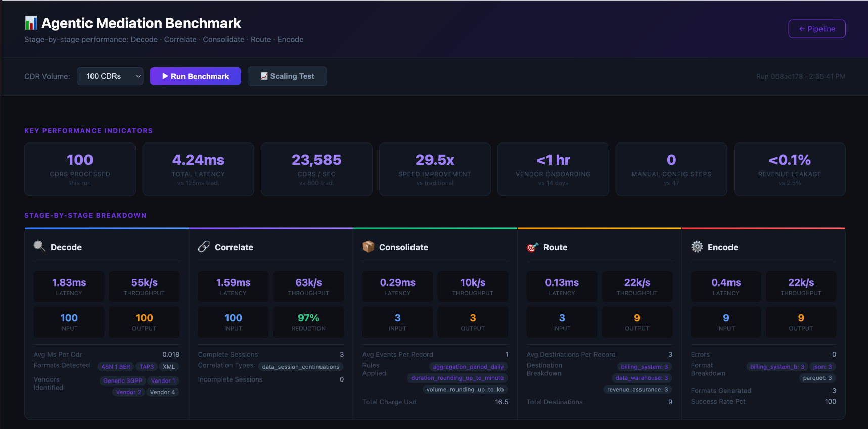868x429 pixels.
Task: Click the Decode magnifying glass icon
Action: 39,246
